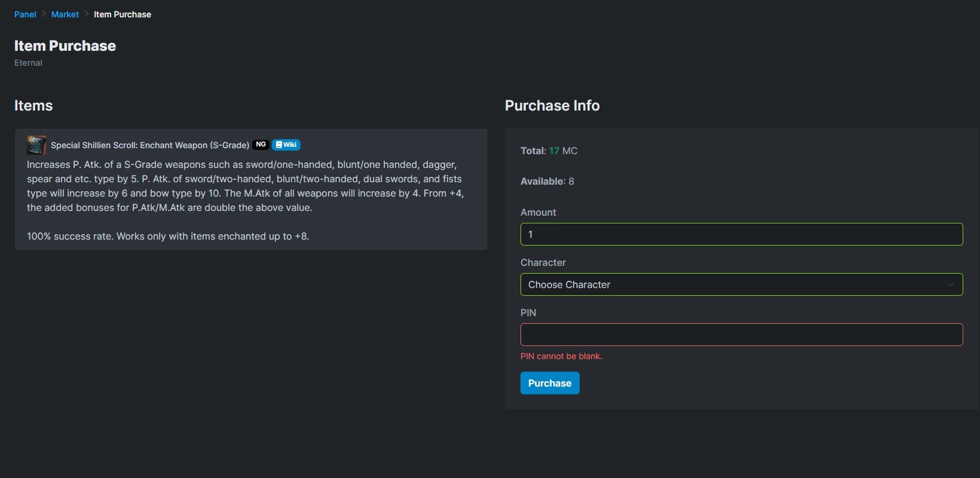
Task: Click the Available 8 stock text
Action: point(547,181)
